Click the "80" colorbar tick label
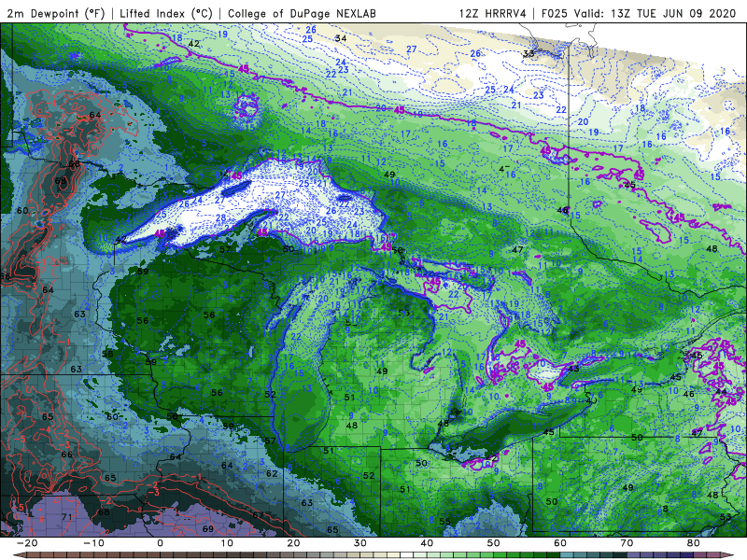The height and width of the screenshot is (560, 747). (x=694, y=543)
